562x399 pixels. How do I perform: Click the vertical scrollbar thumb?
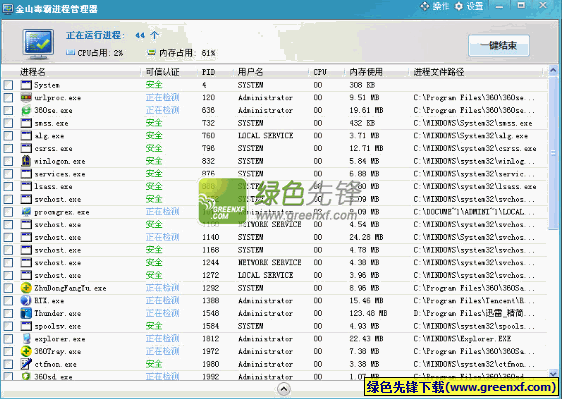[x=553, y=153]
